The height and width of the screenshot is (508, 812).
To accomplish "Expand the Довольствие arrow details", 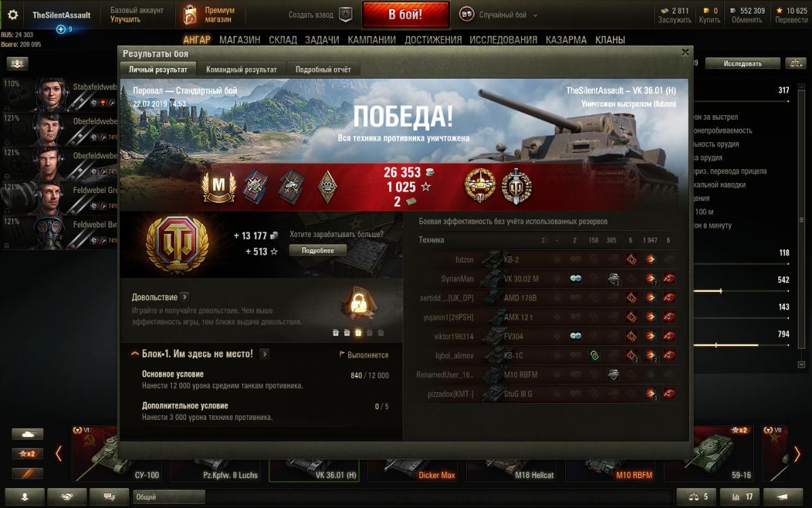I will coord(185,297).
